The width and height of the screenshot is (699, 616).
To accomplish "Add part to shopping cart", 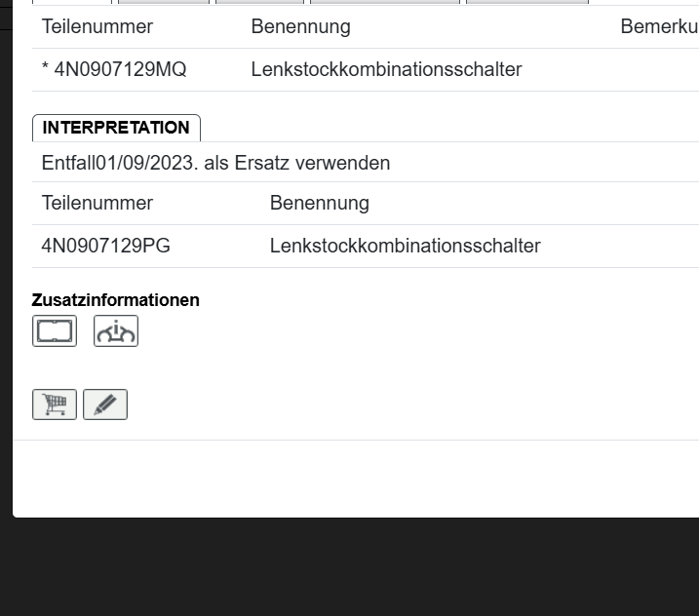I will click(x=55, y=404).
